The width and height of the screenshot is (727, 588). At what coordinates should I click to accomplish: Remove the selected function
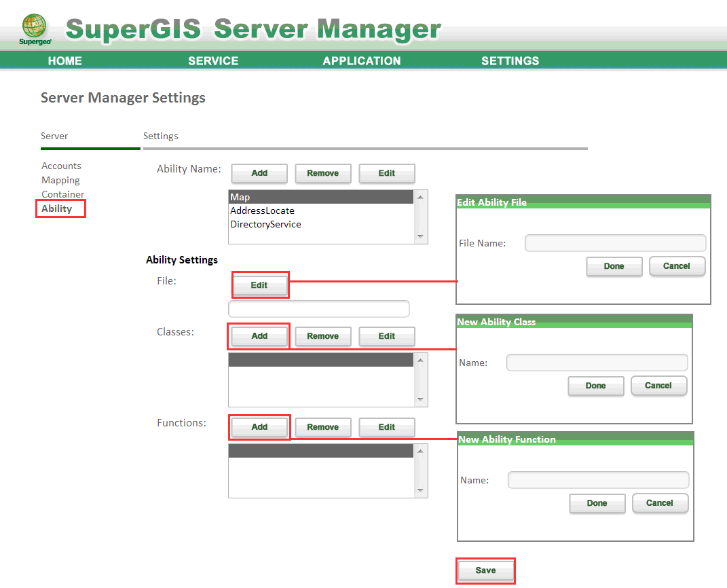(322, 427)
